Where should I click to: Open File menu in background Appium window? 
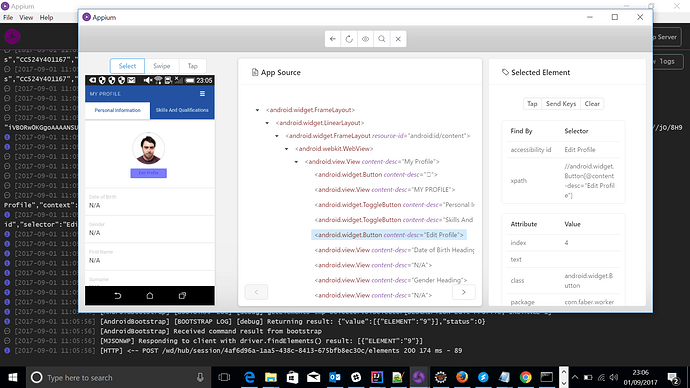pyautogui.click(x=8, y=18)
